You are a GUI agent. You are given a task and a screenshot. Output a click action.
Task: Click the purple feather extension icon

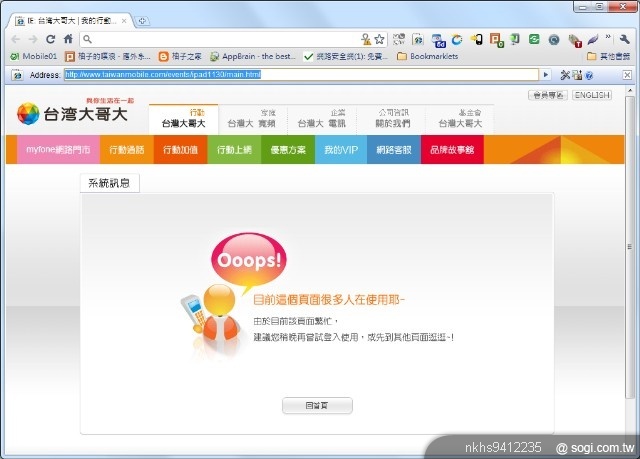(593, 39)
